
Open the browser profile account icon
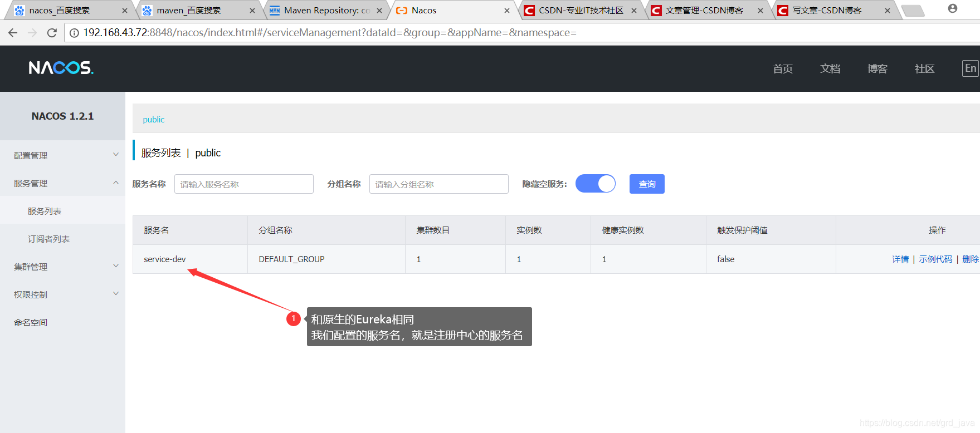tap(953, 8)
